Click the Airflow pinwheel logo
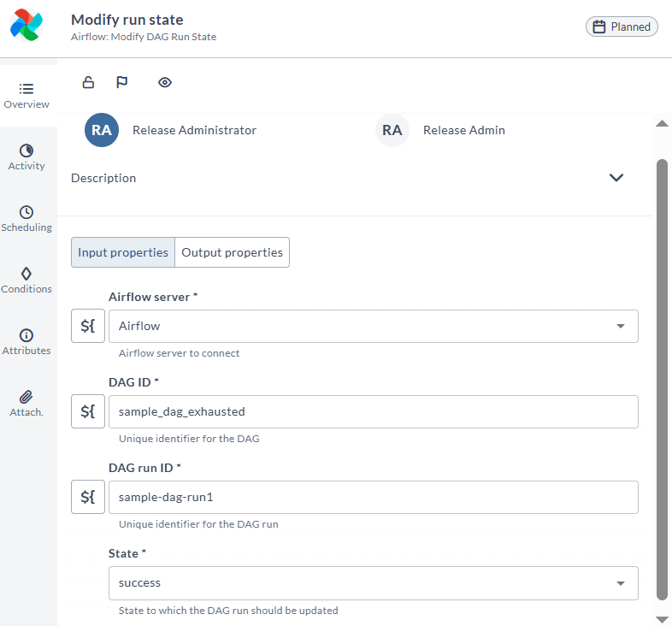The width and height of the screenshot is (672, 626). tap(27, 26)
